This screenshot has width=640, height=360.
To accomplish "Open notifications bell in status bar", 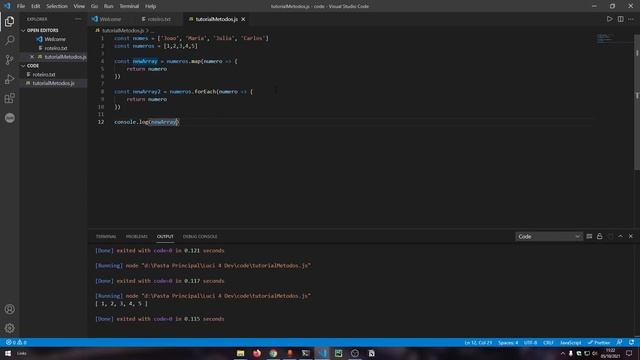I will pyautogui.click(x=631, y=342).
